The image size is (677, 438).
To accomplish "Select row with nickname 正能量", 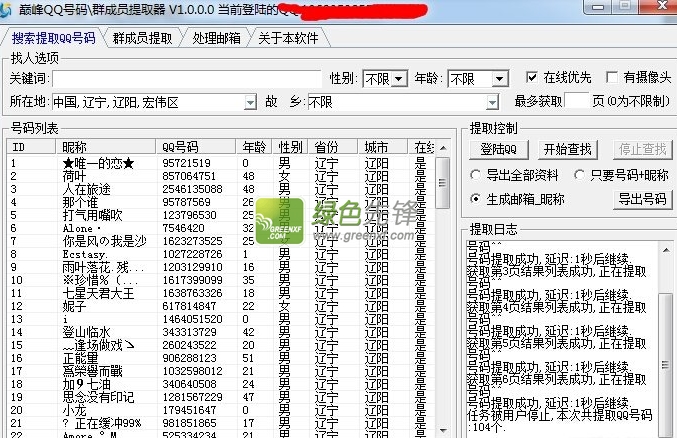I will coord(220,358).
